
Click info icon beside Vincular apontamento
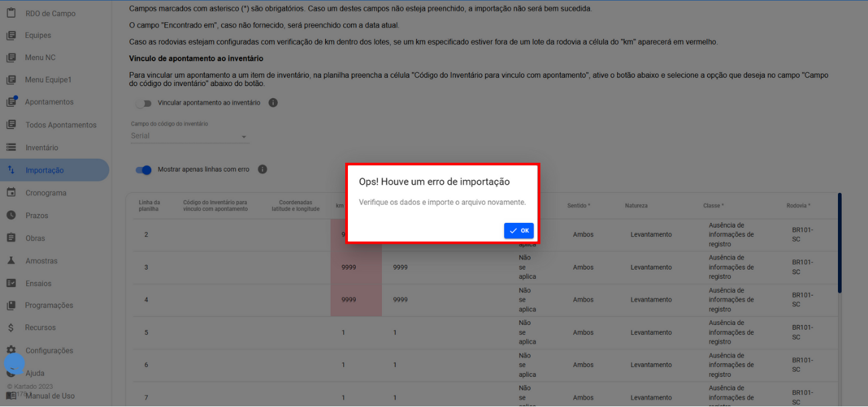pos(273,103)
